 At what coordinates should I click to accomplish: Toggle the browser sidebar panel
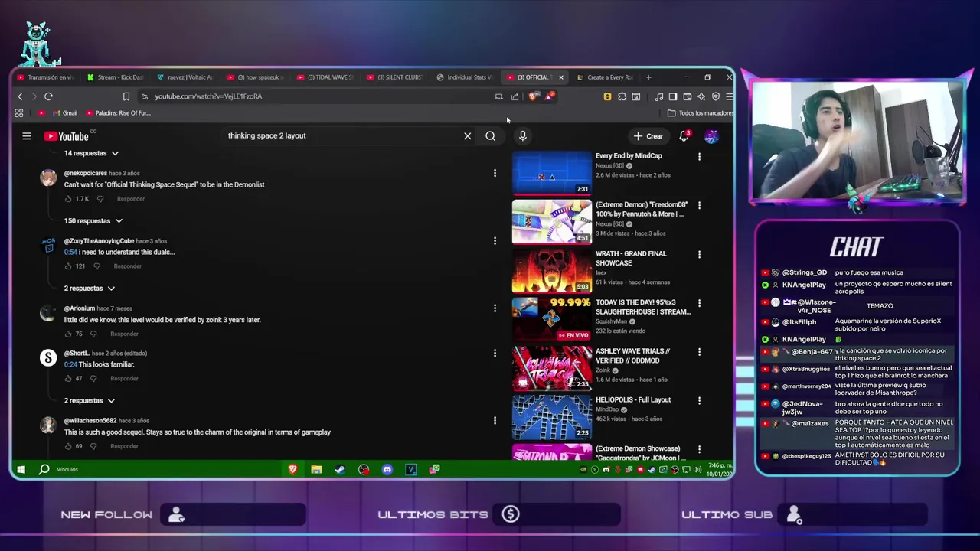[672, 96]
